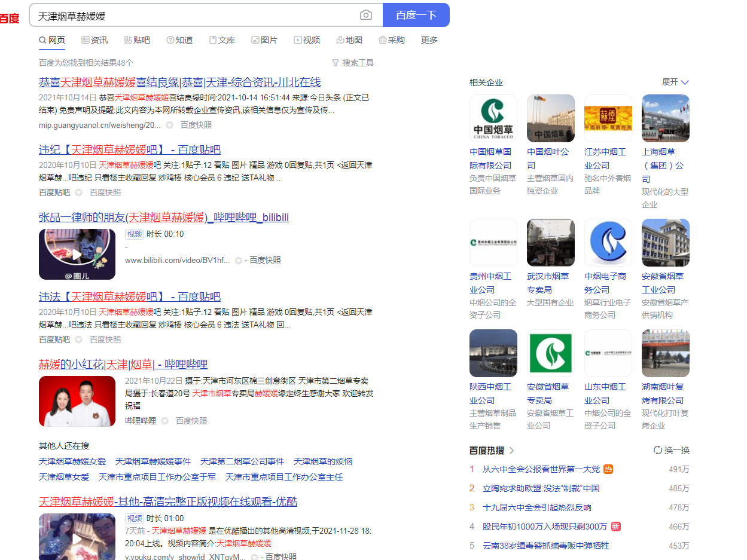Switch to the 文库 tab

point(222,40)
